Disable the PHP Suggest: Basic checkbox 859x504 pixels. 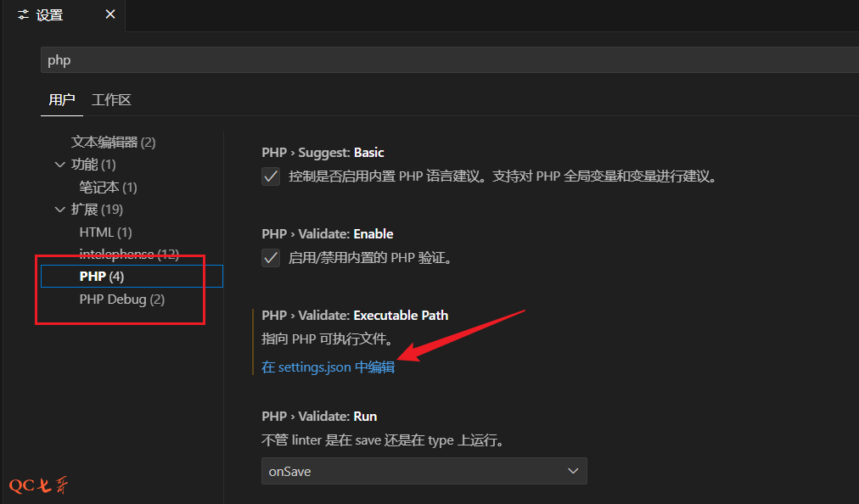point(270,176)
